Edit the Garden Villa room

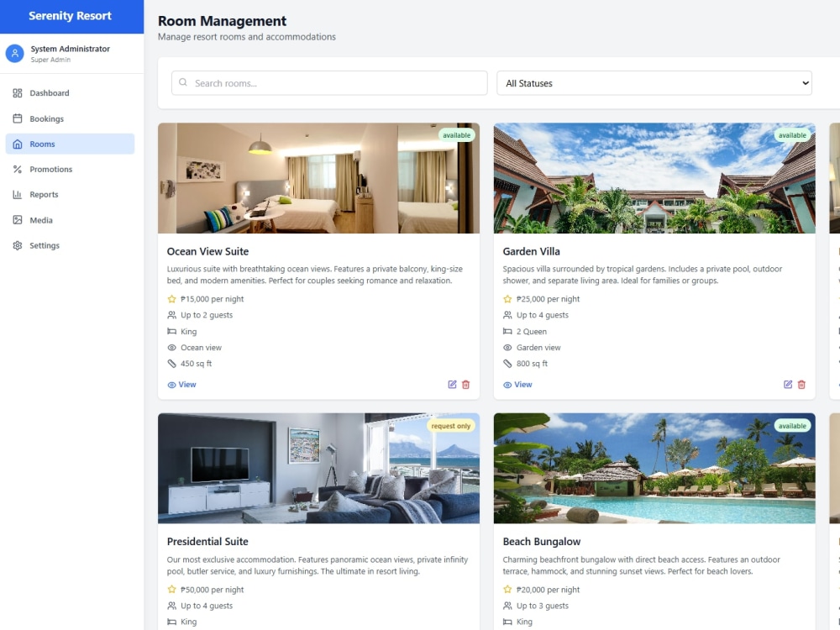(x=788, y=385)
